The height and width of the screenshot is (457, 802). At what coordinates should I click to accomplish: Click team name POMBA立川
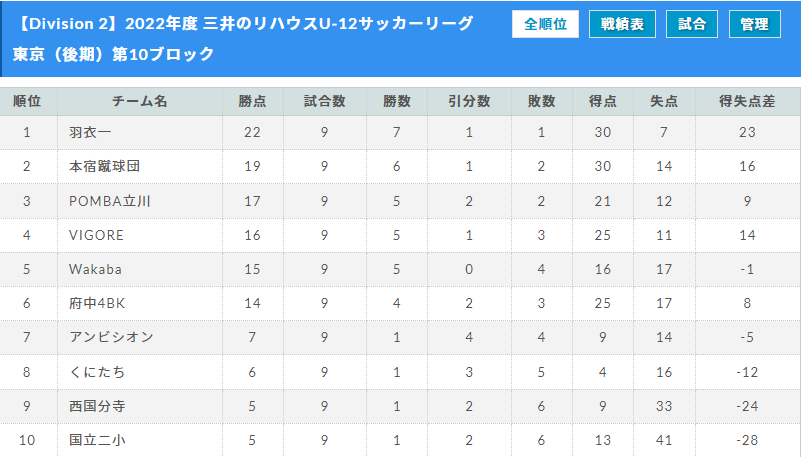(x=110, y=201)
